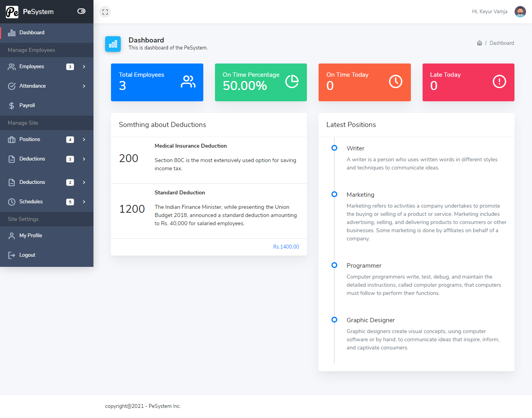532x418 pixels.
Task: Select the Marketing position radio marker
Action: coord(334,194)
